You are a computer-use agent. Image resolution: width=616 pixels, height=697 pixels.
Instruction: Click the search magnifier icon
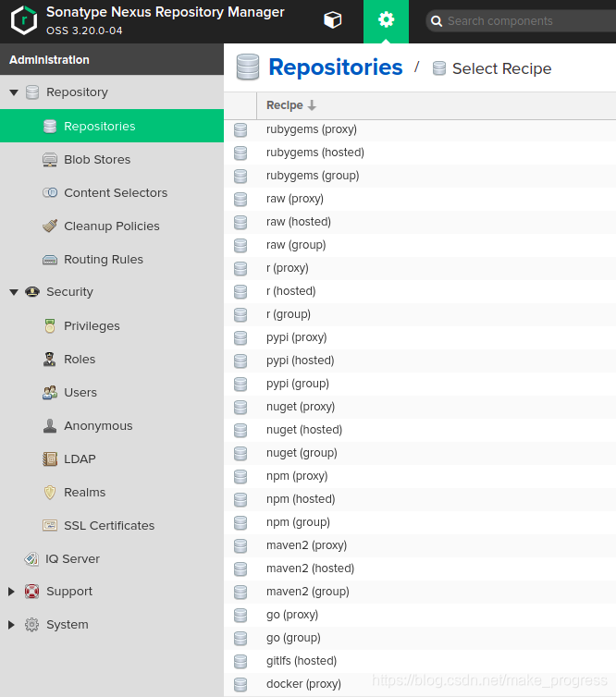click(437, 21)
